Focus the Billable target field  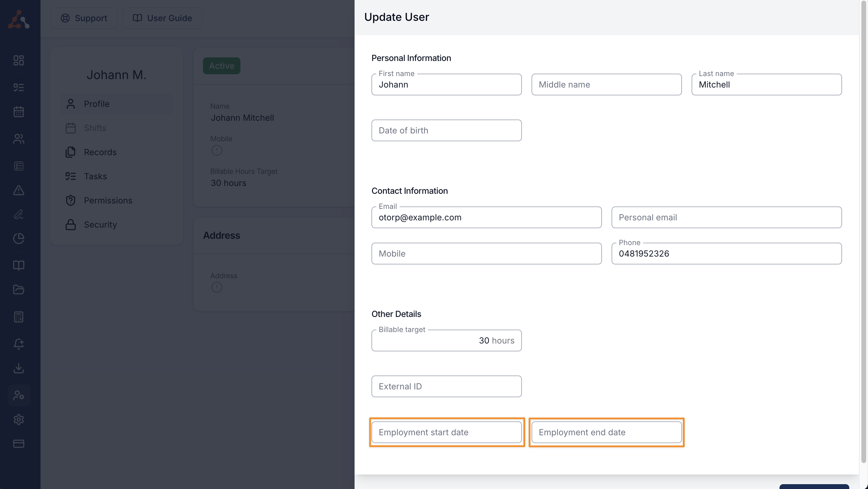point(446,340)
